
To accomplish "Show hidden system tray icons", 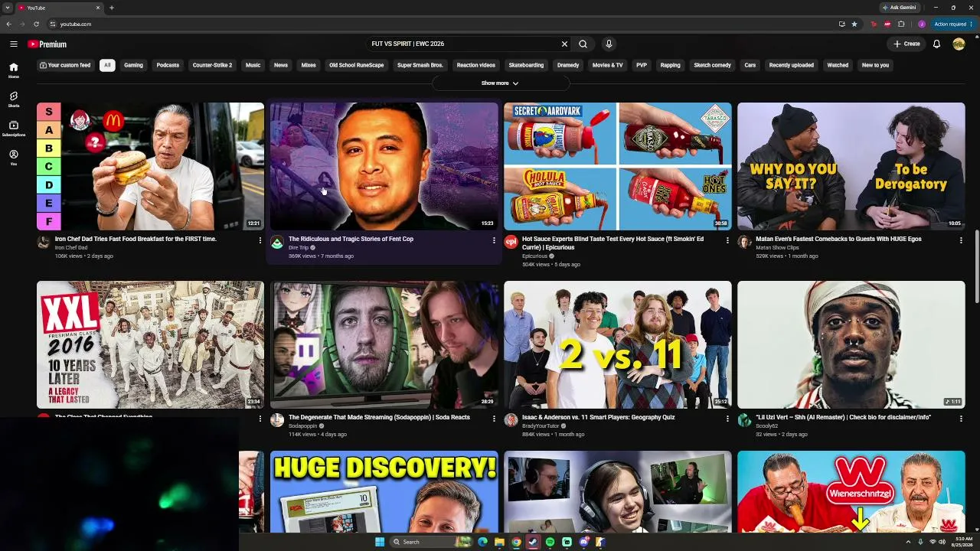I will (x=908, y=542).
